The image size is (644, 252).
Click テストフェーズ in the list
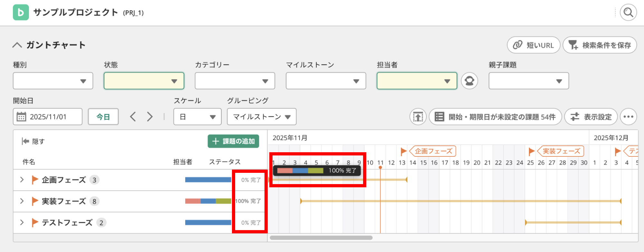point(67,223)
